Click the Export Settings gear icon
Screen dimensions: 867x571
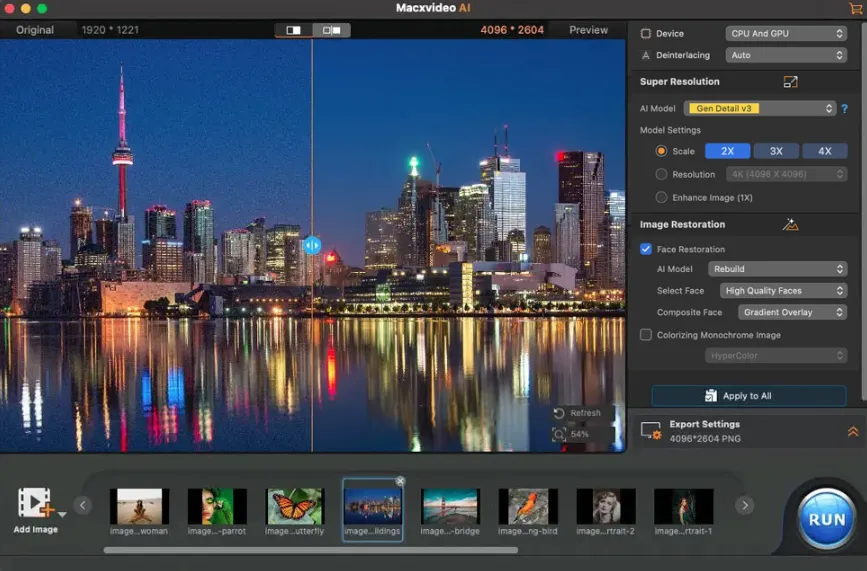(651, 431)
